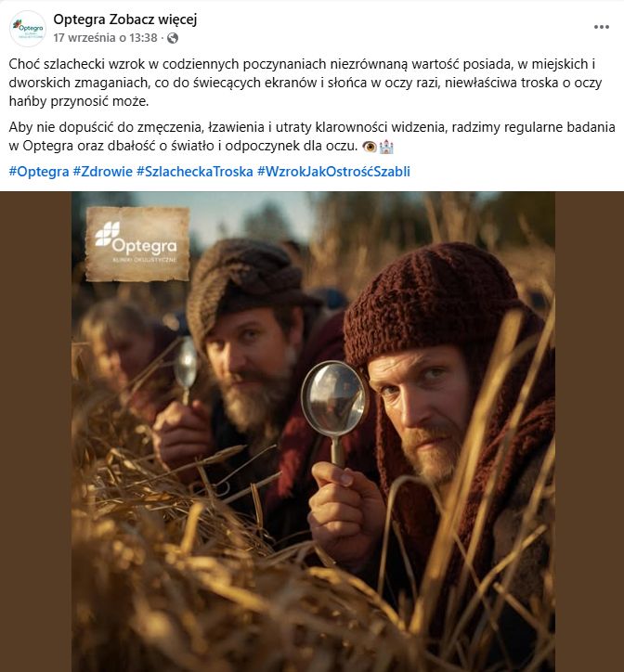Screen dimensions: 624x672
Task: Follow the #SzlacheckaTroska hashtag
Action: [195, 172]
